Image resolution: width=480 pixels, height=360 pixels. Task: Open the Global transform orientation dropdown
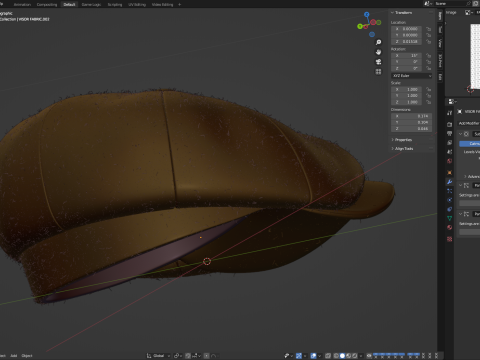[159, 356]
